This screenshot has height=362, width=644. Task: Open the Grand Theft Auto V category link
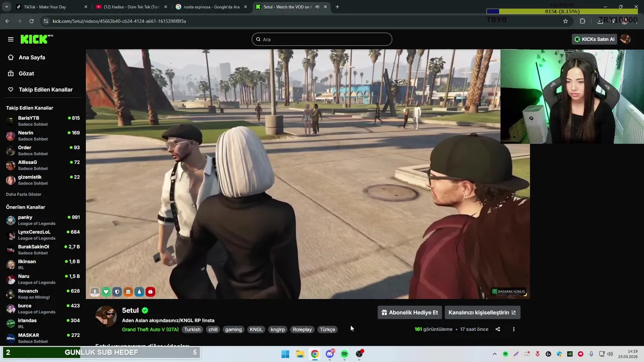point(150,329)
